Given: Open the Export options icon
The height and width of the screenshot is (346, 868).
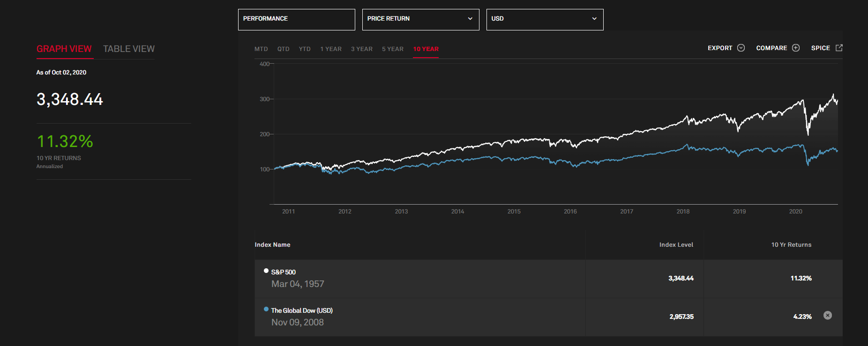Looking at the screenshot, I should [x=741, y=48].
